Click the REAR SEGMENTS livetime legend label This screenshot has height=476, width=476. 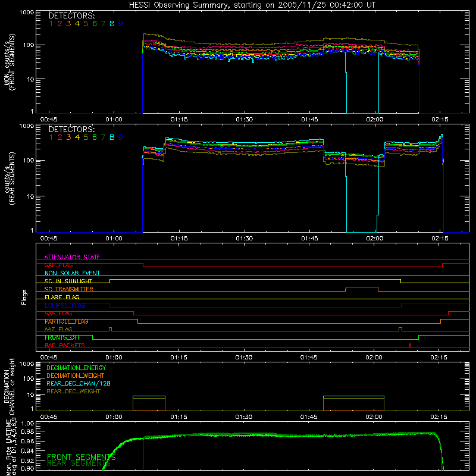[79, 464]
